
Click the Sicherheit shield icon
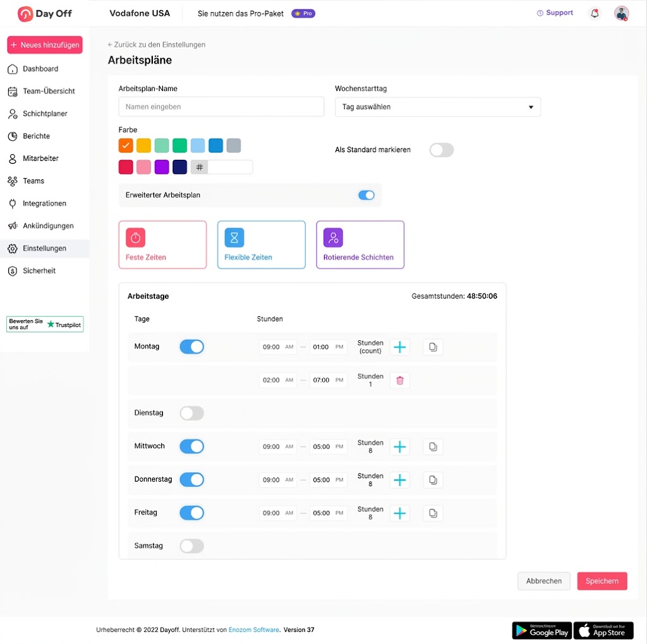pos(13,271)
